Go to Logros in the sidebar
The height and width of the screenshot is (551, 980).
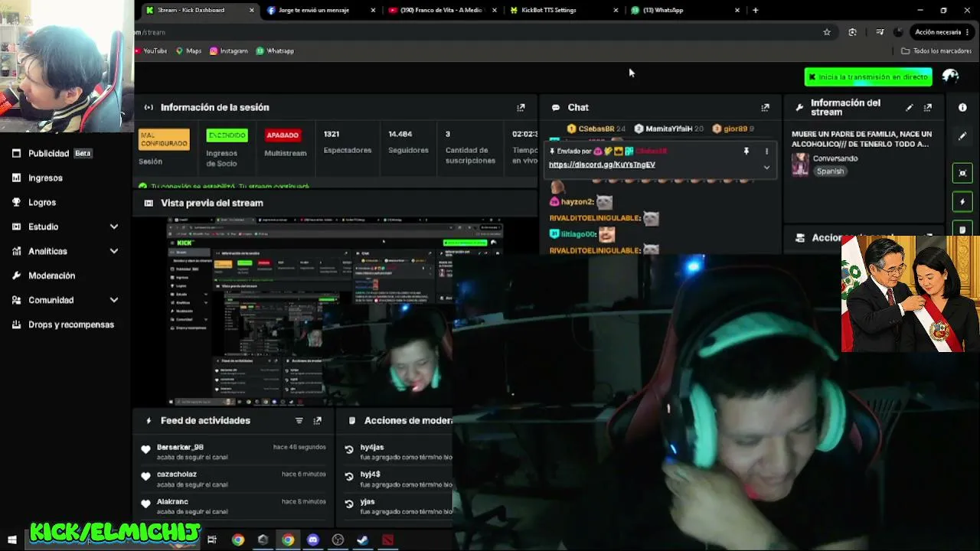click(x=42, y=202)
